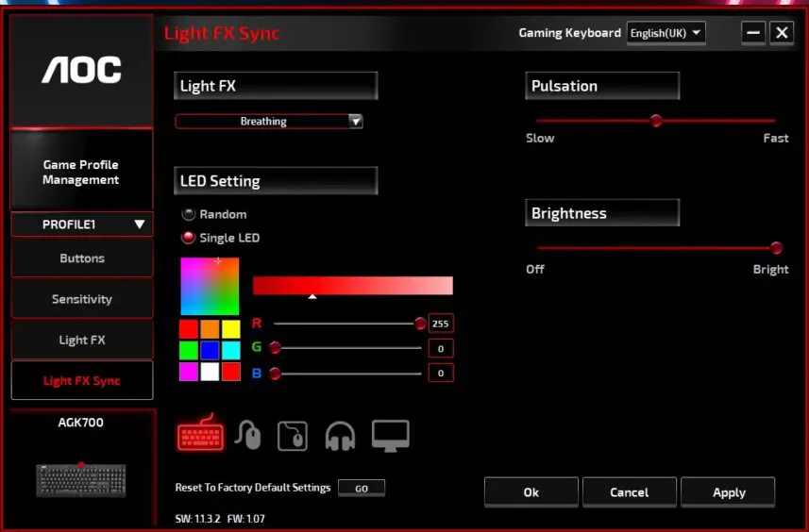Screen dimensions: 809x532
Task: Click the AOC logo
Action: tap(81, 70)
